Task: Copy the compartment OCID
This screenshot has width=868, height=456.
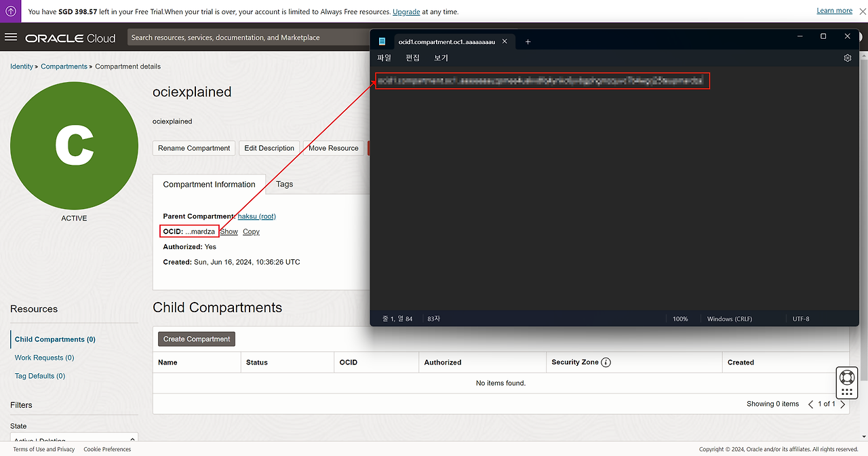Action: [x=251, y=232]
